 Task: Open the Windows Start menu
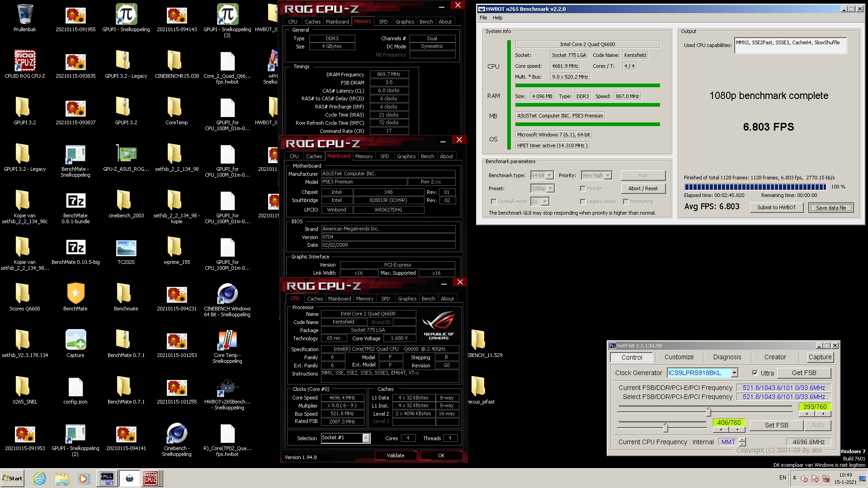(12, 479)
